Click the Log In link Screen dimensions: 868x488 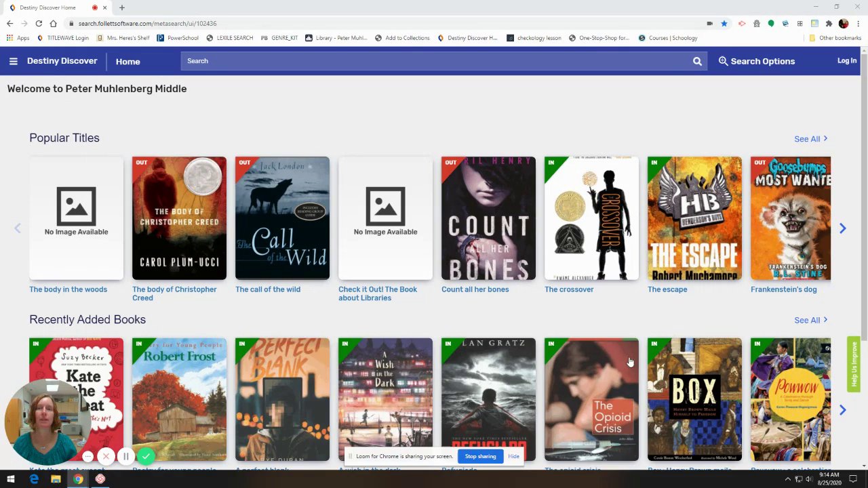(847, 61)
